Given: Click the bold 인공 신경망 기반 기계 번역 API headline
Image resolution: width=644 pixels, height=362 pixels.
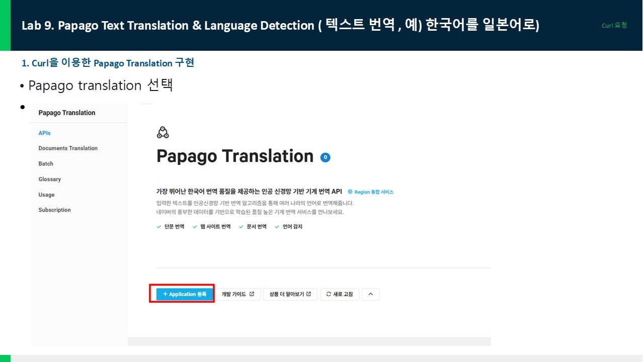Looking at the screenshot, I should pyautogui.click(x=249, y=192).
